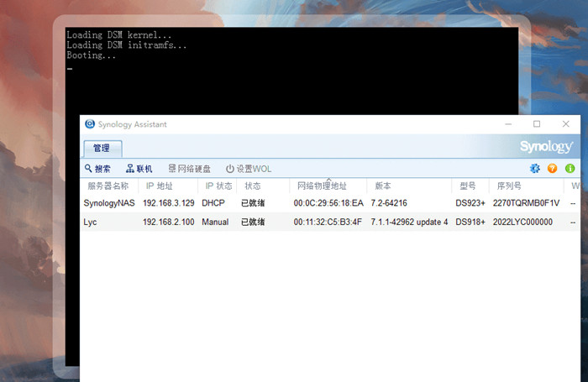Open help via orange question mark icon

click(552, 169)
